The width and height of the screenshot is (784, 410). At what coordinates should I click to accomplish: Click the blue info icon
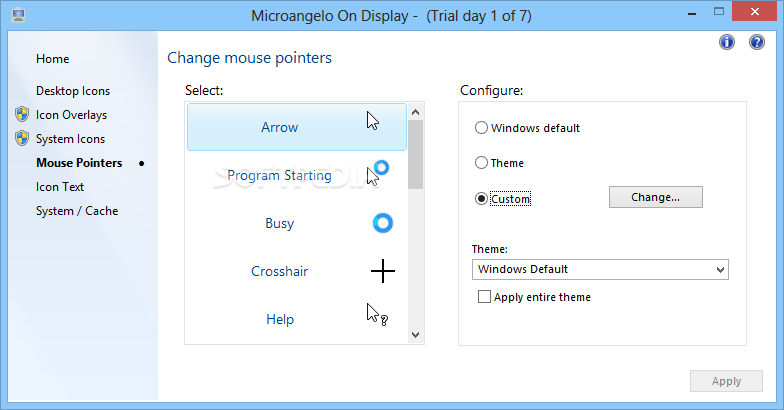point(727,42)
